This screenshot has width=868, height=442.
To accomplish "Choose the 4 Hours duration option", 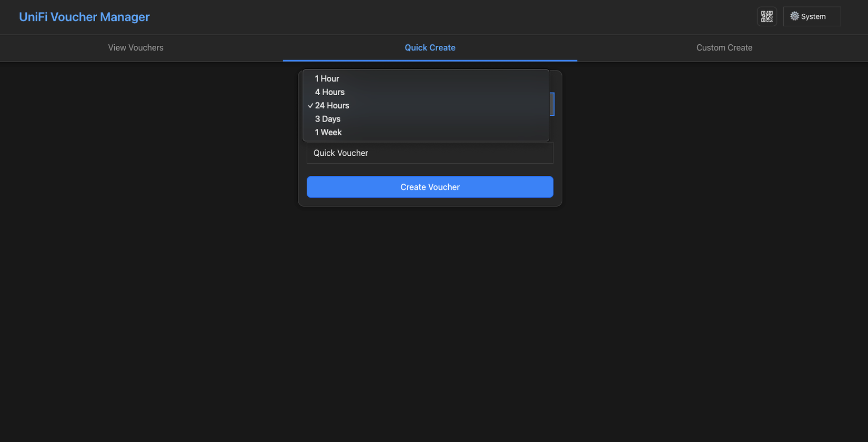I will coord(426,92).
